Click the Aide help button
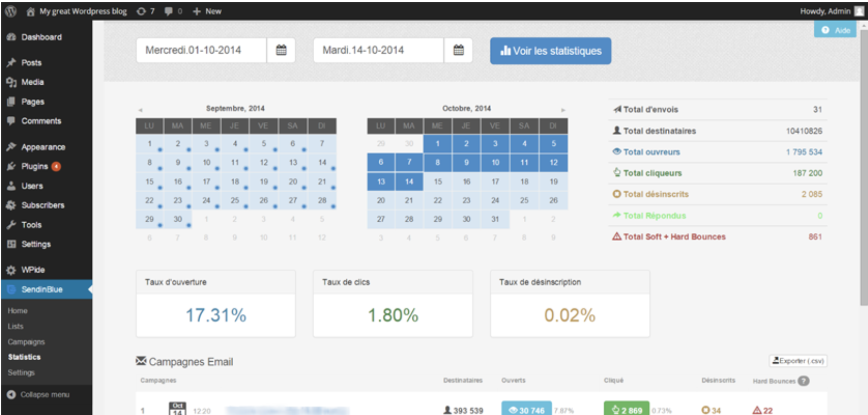This screenshot has height=415, width=868. pyautogui.click(x=836, y=31)
